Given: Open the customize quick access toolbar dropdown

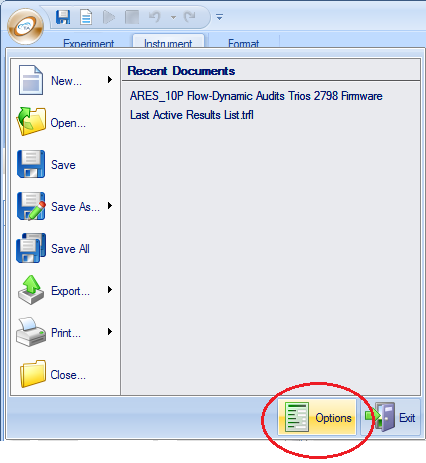Looking at the screenshot, I should (x=219, y=17).
